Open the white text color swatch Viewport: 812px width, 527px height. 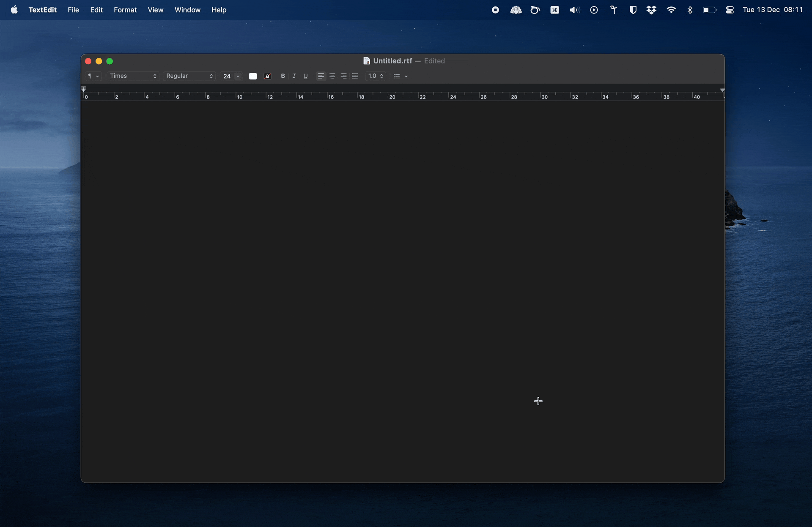[253, 76]
